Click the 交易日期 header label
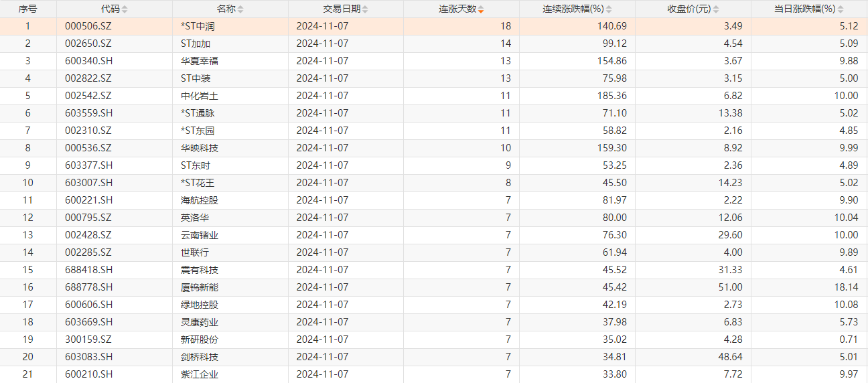This screenshot has height=383, width=868. [x=342, y=9]
